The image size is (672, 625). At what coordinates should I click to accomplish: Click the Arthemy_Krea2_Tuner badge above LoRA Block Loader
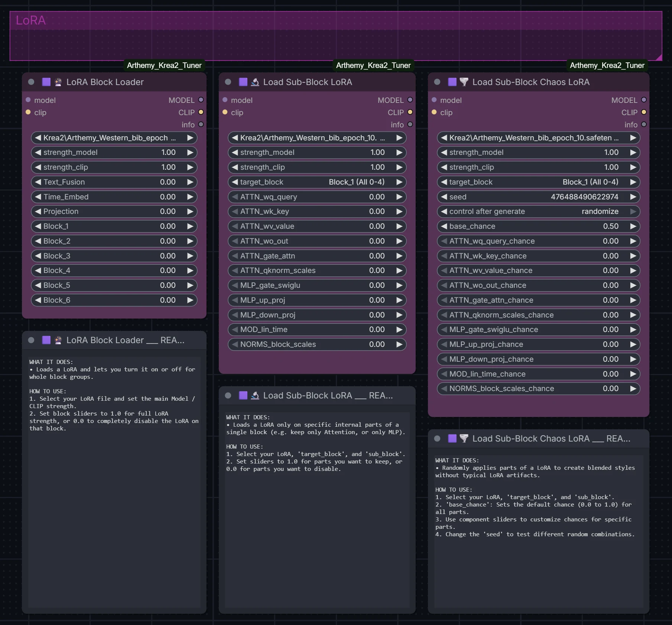(x=164, y=65)
